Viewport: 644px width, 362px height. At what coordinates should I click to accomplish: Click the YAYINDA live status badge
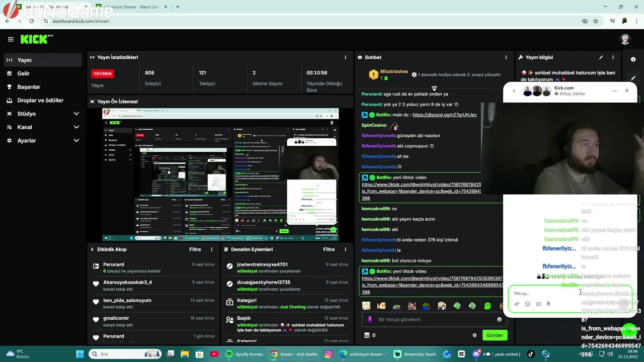pyautogui.click(x=102, y=73)
